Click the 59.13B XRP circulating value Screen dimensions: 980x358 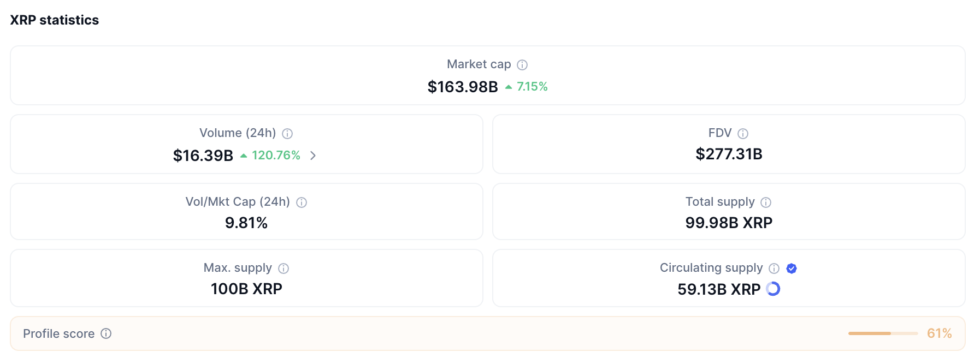point(719,289)
